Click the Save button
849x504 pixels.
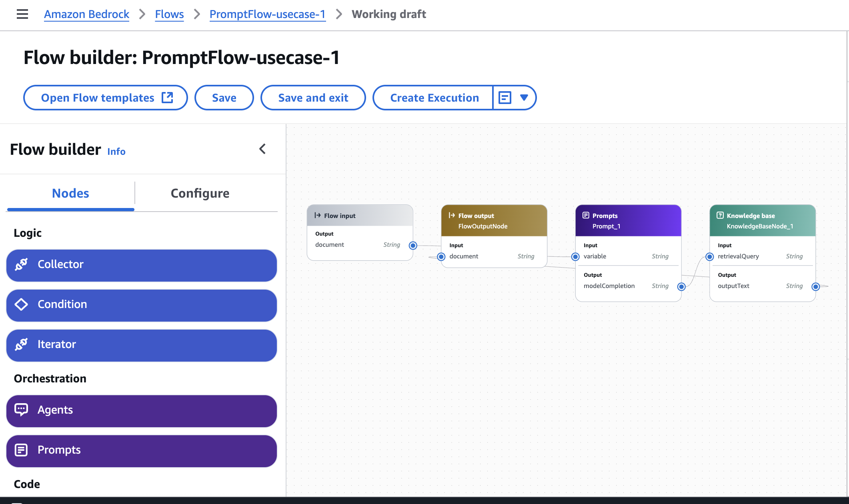pos(224,98)
